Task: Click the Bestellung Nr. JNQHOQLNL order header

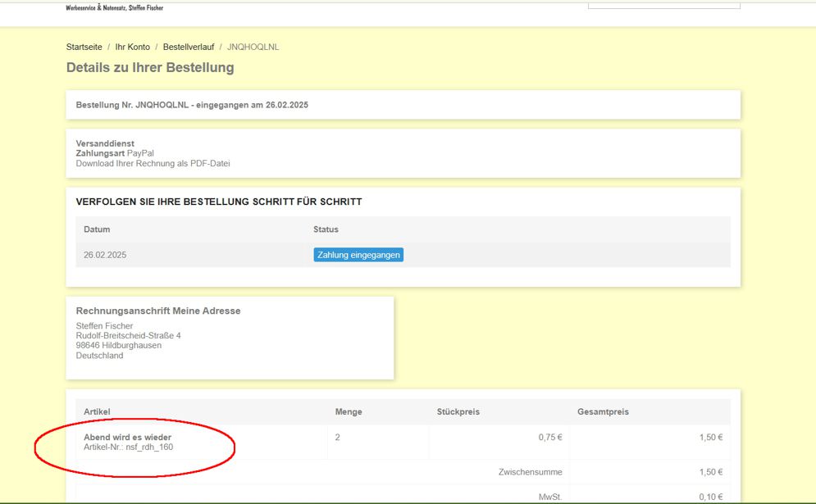Action: (192, 106)
